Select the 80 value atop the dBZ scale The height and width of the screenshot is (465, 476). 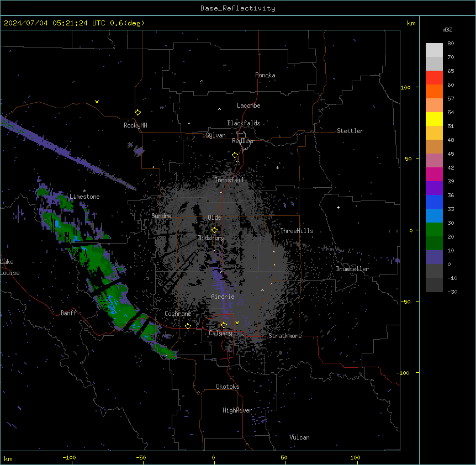451,44
